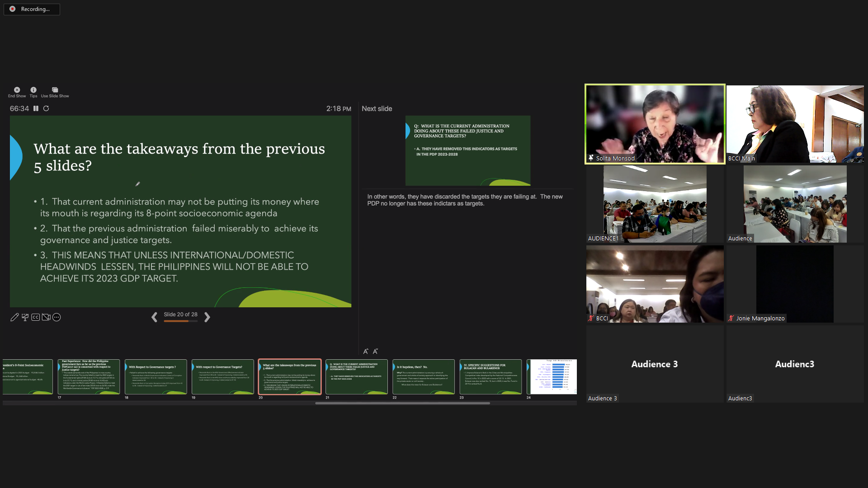Toggle closed captions CC button
The height and width of the screenshot is (488, 868).
(35, 317)
